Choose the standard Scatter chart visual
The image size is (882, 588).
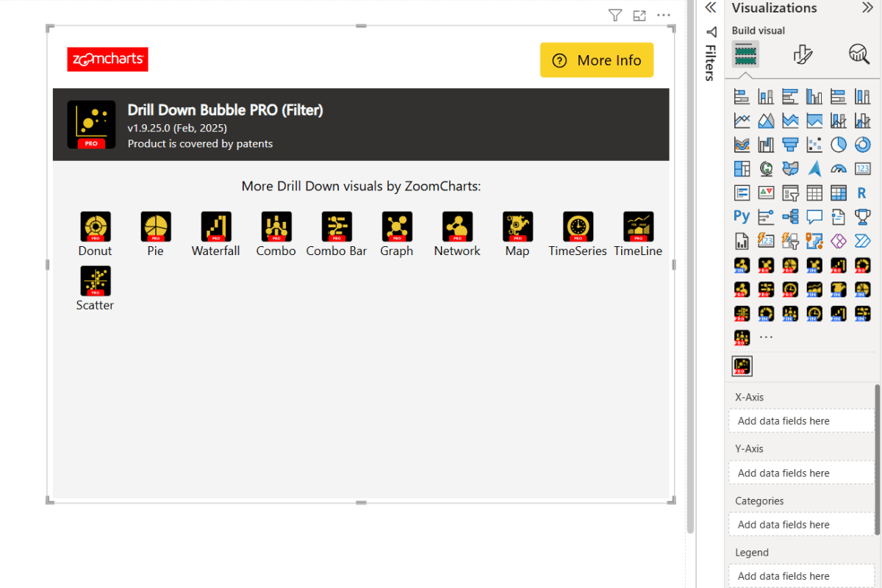[x=814, y=145]
